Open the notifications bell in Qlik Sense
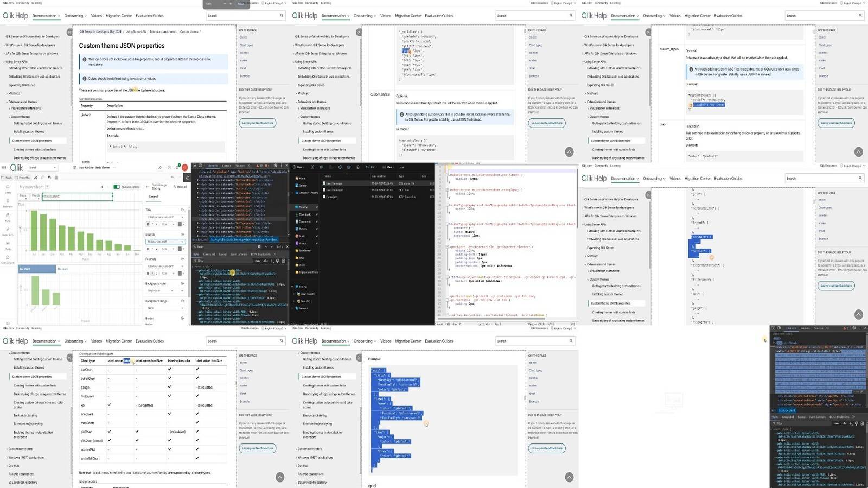This screenshot has height=488, width=868. pyautogui.click(x=177, y=167)
